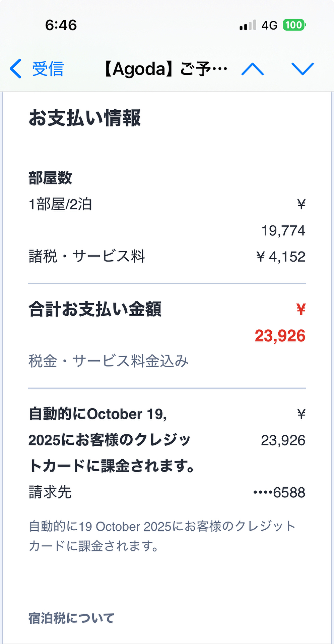334x644 pixels.
Task: Tap the back chevron beside 受信
Action: 16,69
